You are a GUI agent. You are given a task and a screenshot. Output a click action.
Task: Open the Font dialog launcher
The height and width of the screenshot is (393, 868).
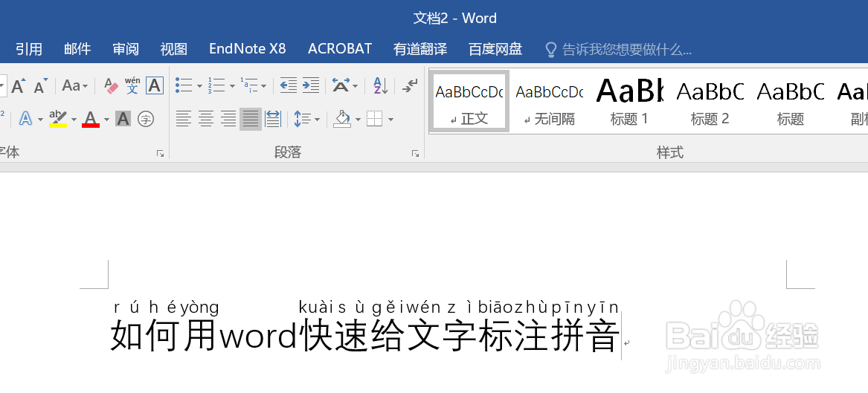pyautogui.click(x=160, y=154)
